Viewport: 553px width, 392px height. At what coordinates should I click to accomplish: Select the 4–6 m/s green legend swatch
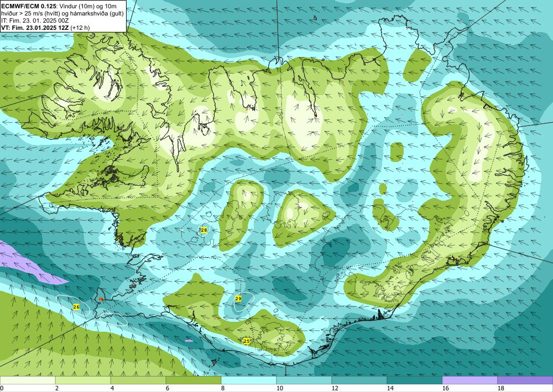click(x=138, y=380)
